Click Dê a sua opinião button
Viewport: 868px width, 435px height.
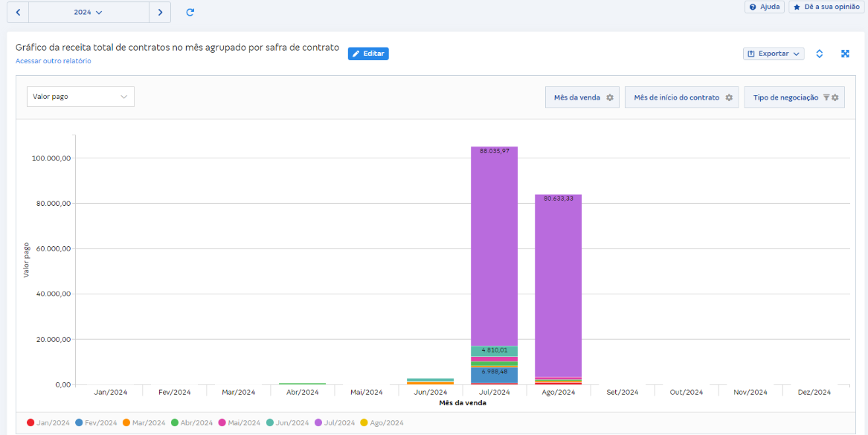pyautogui.click(x=826, y=7)
